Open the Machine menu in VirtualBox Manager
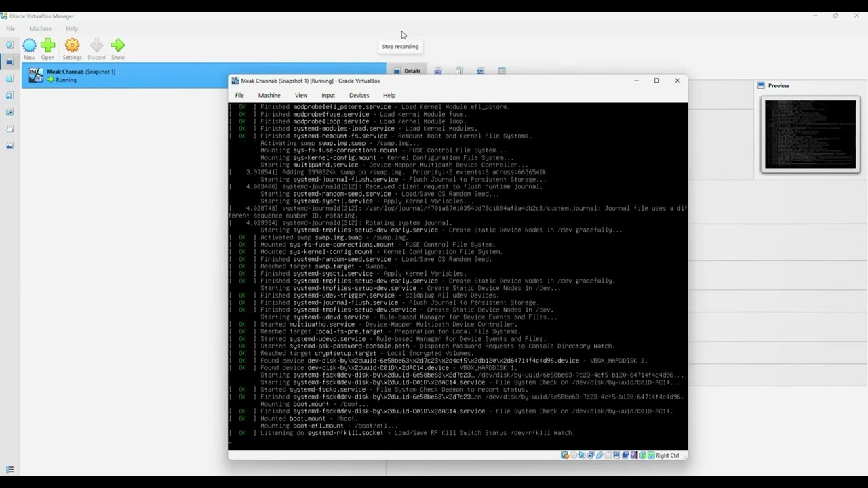Image resolution: width=868 pixels, height=488 pixels. click(40, 28)
